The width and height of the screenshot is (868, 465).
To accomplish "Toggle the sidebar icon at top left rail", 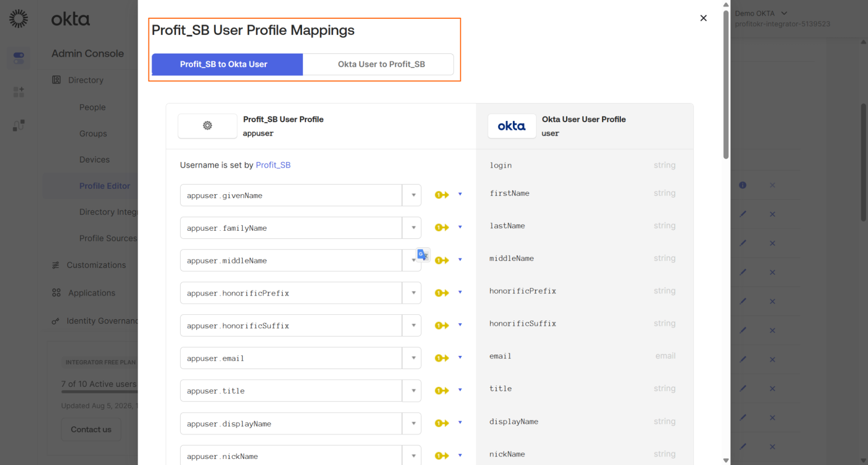I will point(19,58).
